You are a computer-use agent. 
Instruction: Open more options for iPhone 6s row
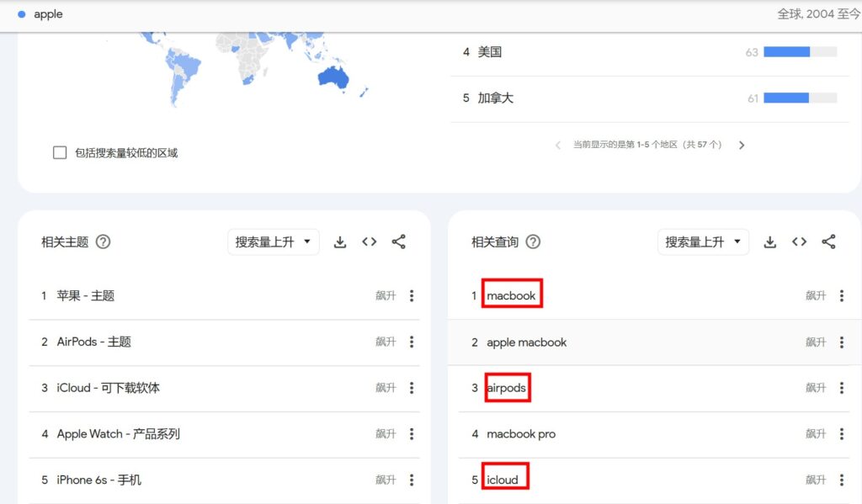point(412,480)
